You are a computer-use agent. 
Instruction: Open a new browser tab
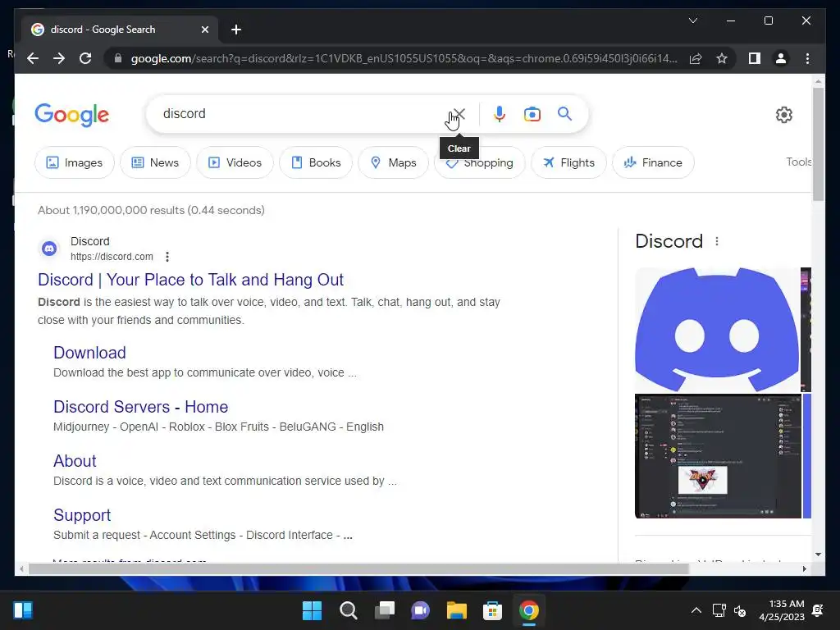pos(236,30)
